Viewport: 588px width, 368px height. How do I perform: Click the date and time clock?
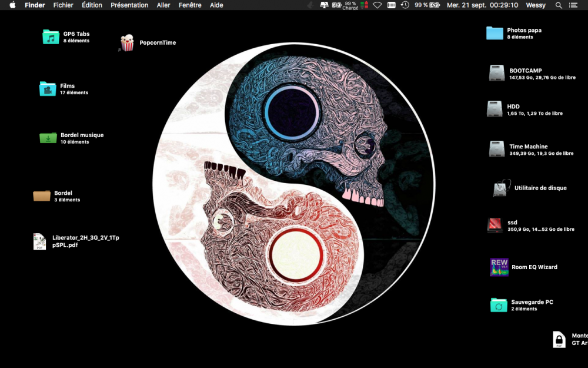483,5
